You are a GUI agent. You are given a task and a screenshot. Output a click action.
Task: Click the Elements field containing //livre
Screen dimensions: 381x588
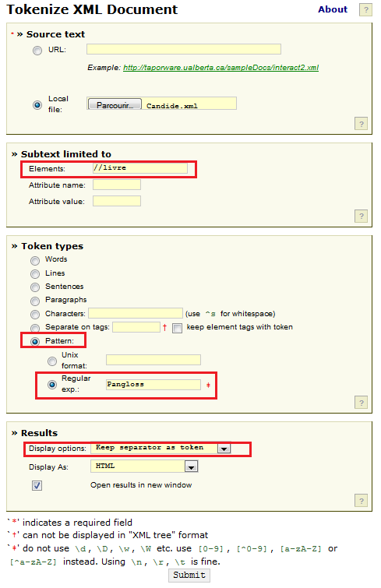click(140, 168)
